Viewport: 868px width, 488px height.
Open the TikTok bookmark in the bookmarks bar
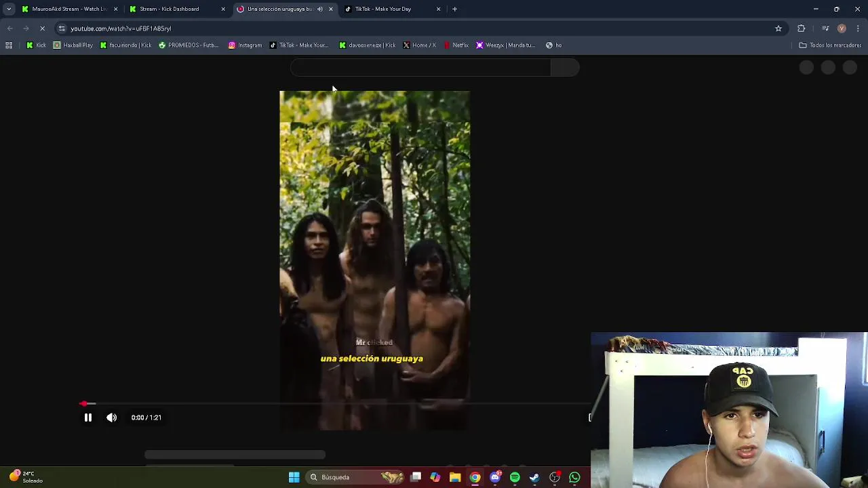[299, 45]
